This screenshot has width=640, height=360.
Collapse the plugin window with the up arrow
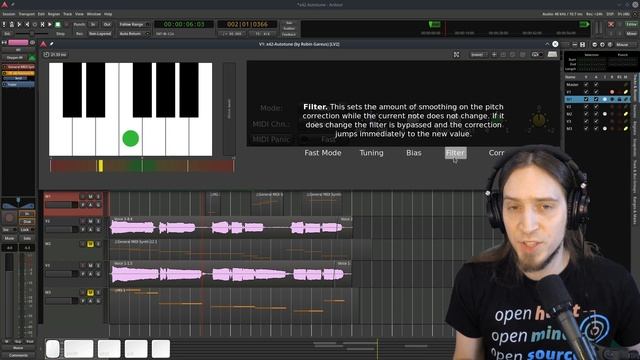pos(547,44)
